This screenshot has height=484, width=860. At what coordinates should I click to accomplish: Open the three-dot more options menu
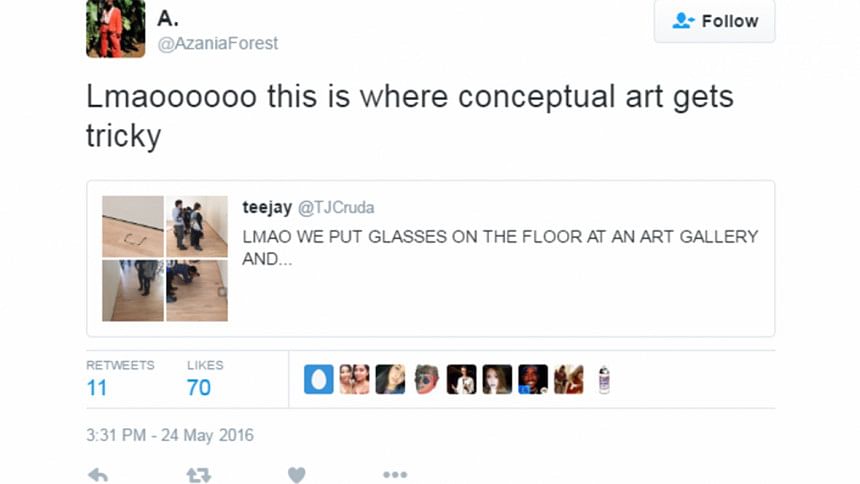coord(394,475)
